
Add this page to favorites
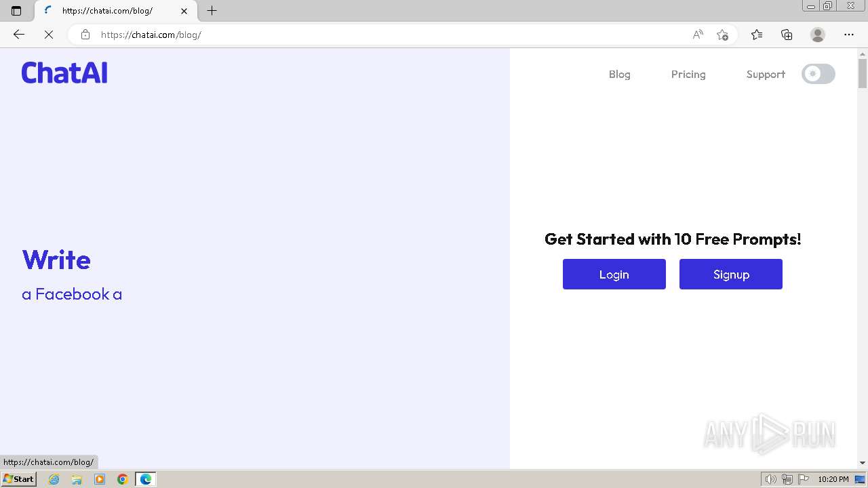pyautogui.click(x=722, y=35)
